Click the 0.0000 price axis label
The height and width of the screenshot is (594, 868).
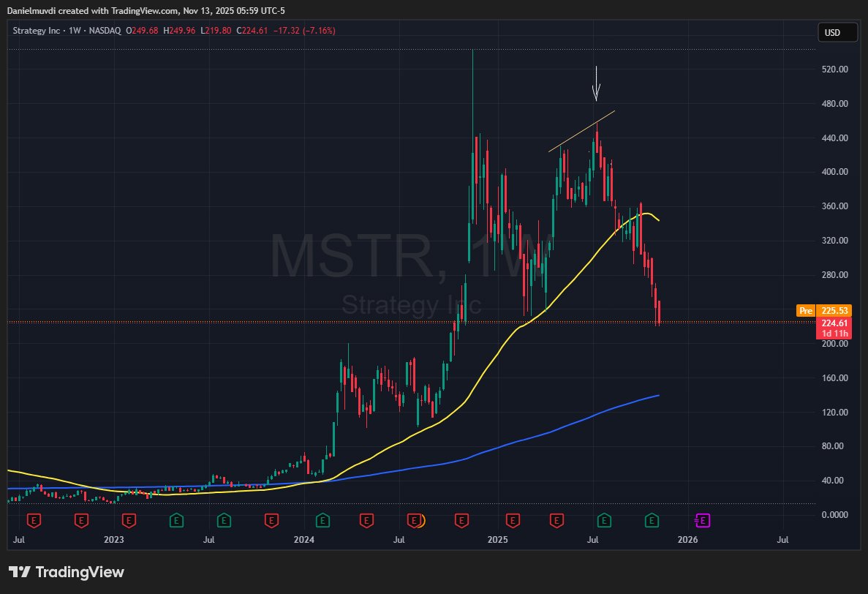(835, 515)
